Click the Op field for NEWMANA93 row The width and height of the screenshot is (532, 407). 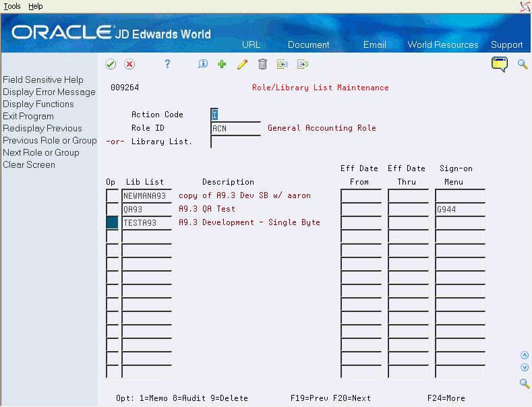click(x=113, y=195)
